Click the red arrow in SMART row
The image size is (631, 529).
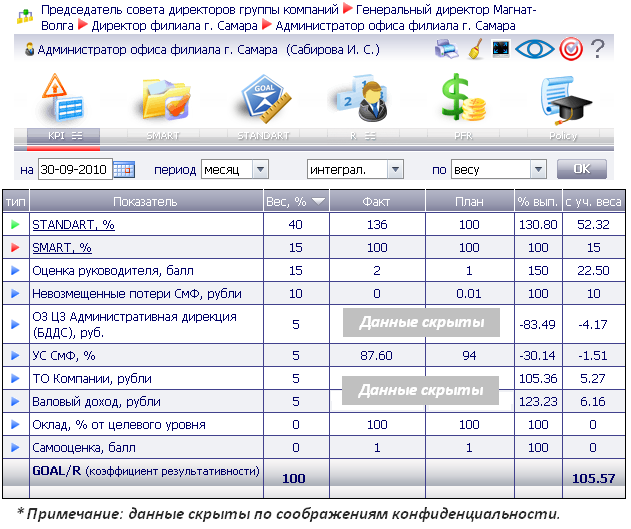(15, 247)
